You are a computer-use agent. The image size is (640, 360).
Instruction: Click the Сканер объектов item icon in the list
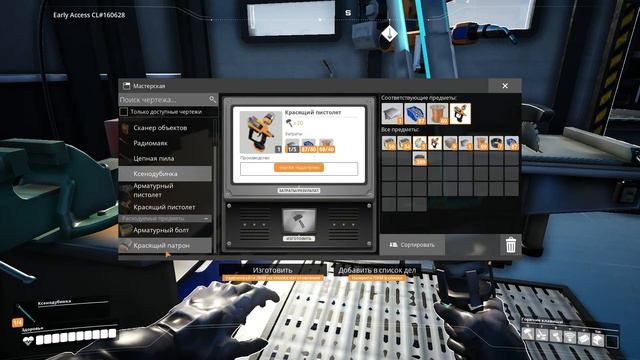(125, 128)
